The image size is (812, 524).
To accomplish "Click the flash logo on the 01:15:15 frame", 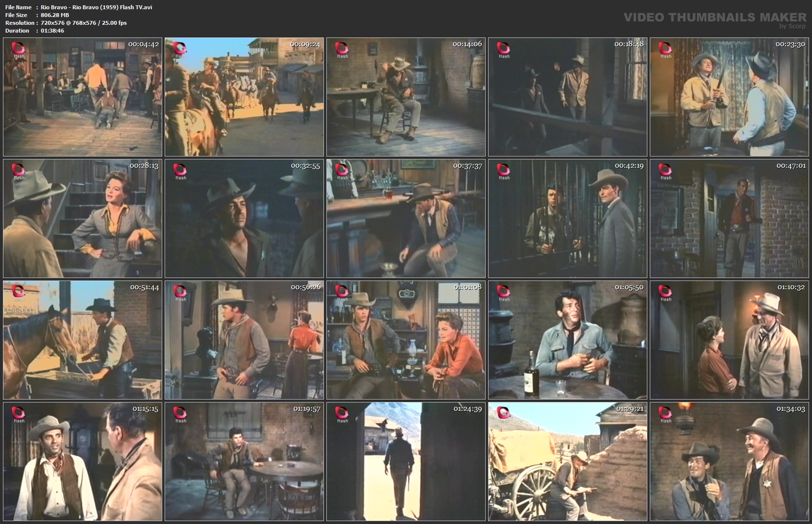I will 19,414.
